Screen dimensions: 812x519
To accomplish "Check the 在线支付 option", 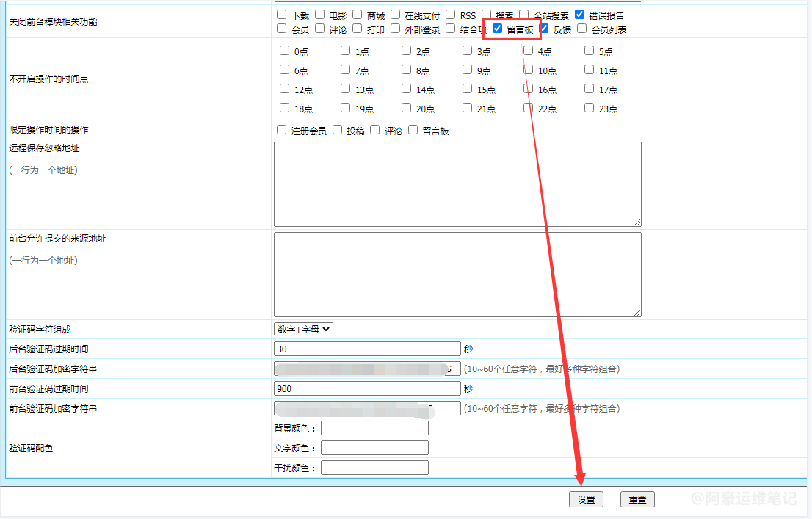I will (396, 15).
